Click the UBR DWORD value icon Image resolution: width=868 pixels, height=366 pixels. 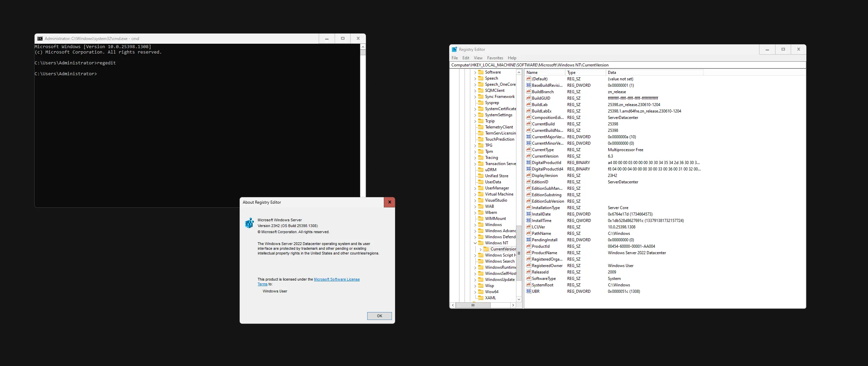[528, 291]
